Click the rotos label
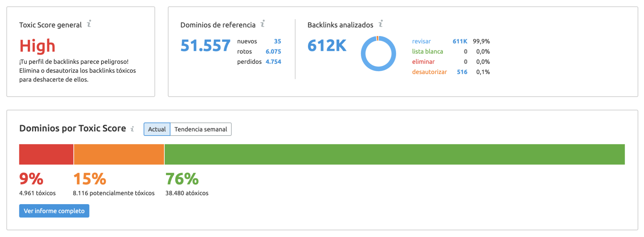 (x=245, y=52)
